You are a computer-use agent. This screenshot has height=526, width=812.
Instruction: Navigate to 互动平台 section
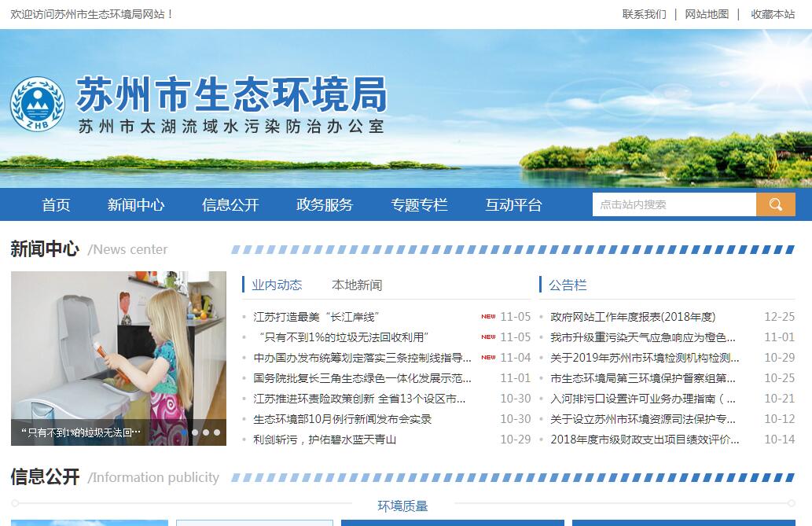(x=513, y=205)
